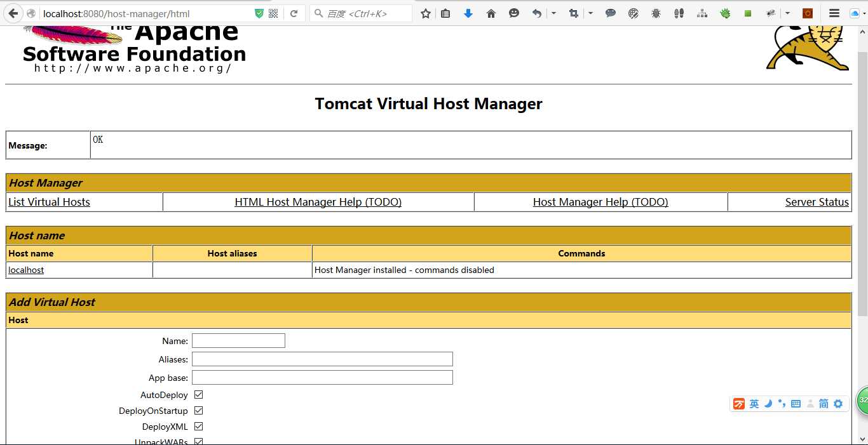Click the undo curved arrow toolbar icon

coord(537,13)
